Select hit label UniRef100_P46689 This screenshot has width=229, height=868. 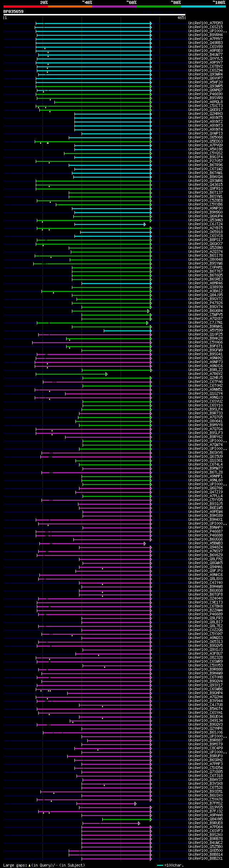click(205, 614)
